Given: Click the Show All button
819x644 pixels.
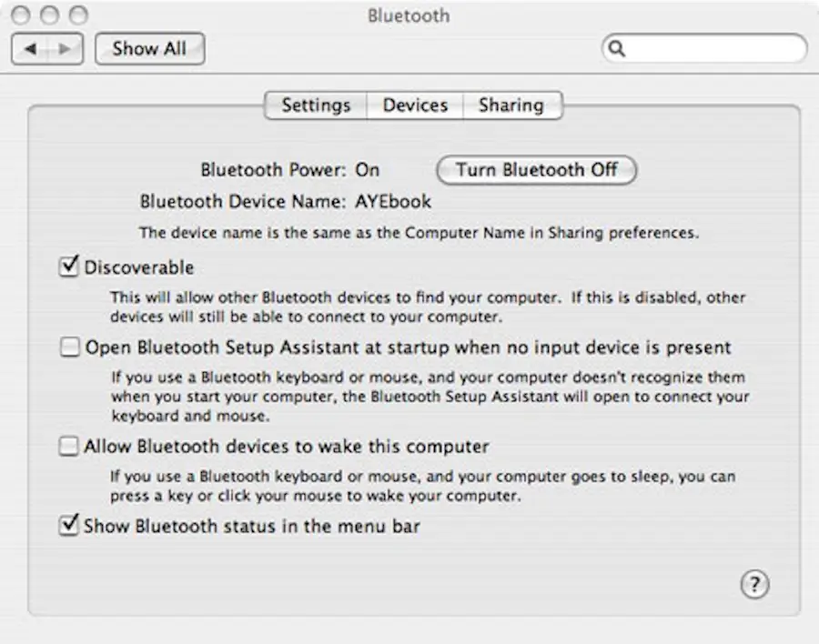Looking at the screenshot, I should coord(149,48).
